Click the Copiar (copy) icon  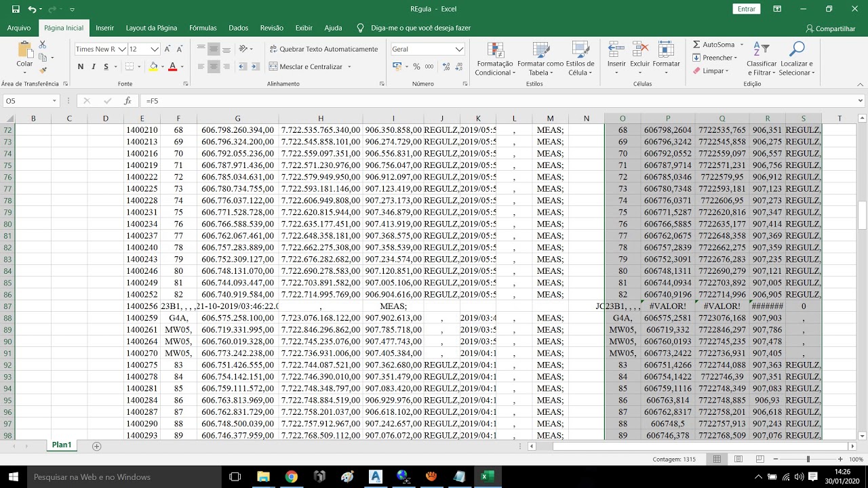click(43, 58)
